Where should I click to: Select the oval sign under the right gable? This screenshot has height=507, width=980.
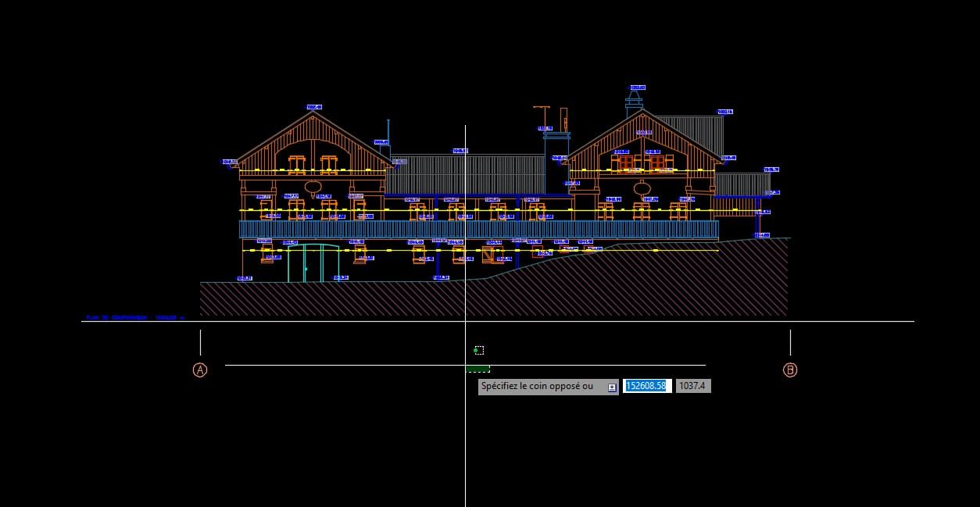coord(642,188)
